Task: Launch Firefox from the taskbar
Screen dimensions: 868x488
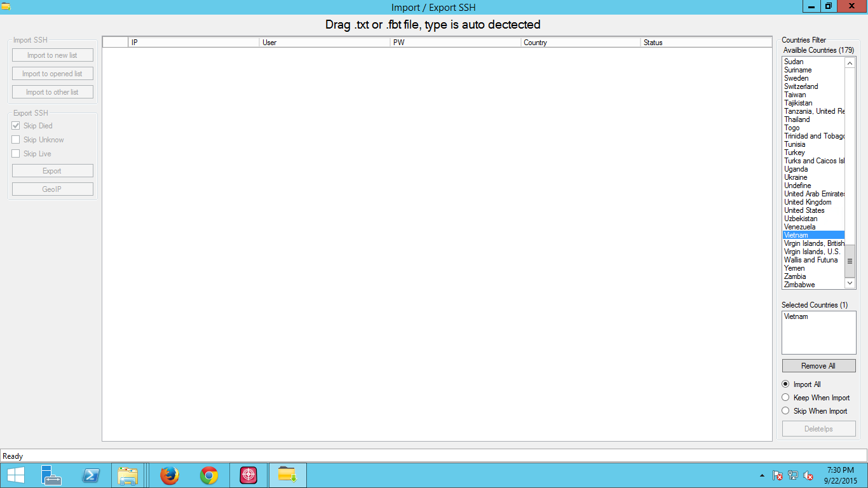Action: coord(170,475)
